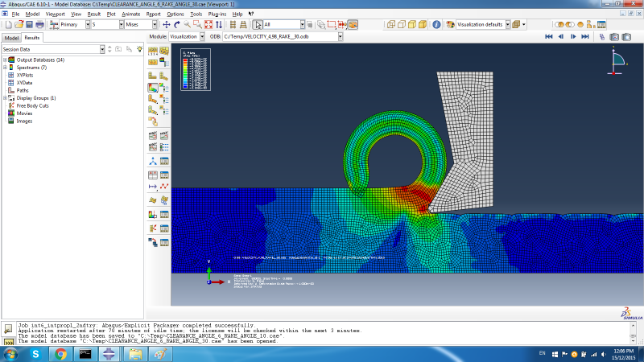Select the Box Zoom tool
Image resolution: width=644 pixels, height=362 pixels.
(197, 25)
